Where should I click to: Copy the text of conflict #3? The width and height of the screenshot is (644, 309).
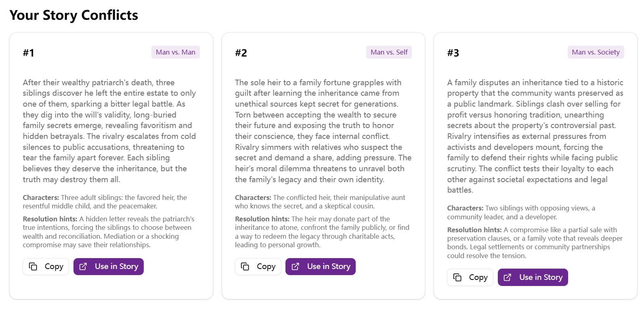[470, 277]
